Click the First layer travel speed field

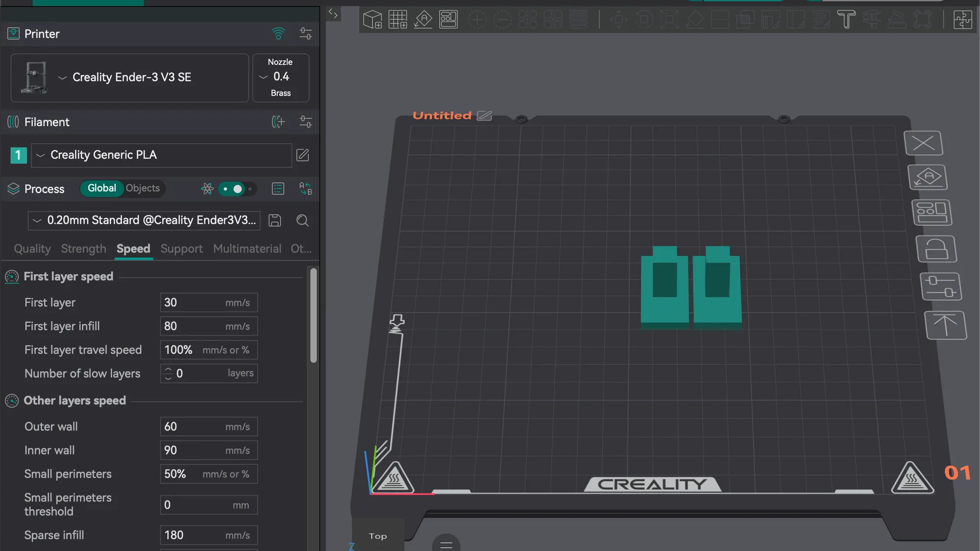click(x=209, y=350)
